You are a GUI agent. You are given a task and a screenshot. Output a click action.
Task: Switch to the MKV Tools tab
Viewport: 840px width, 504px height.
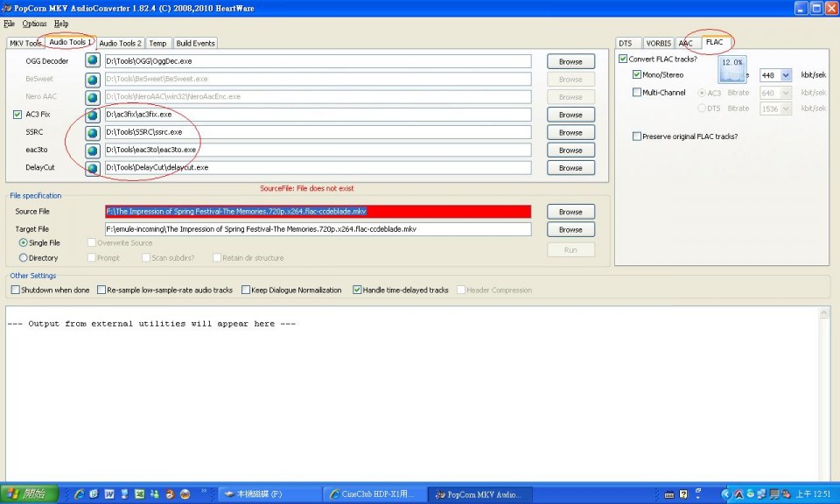click(25, 44)
